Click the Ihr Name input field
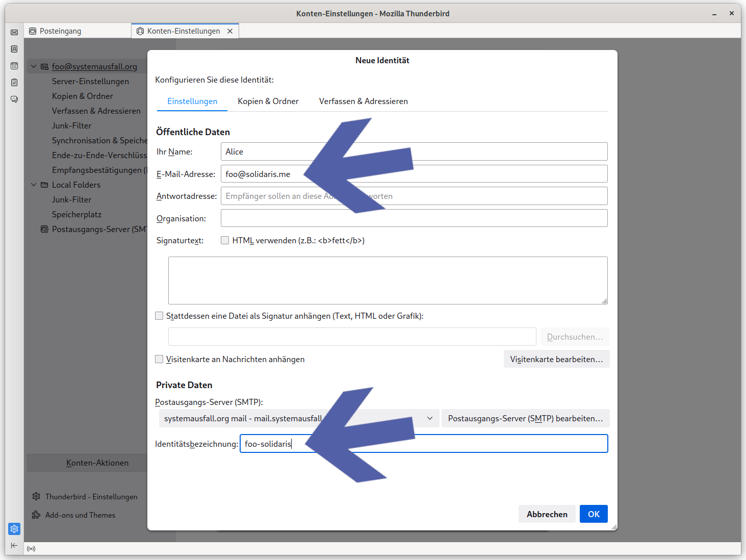 click(x=414, y=151)
